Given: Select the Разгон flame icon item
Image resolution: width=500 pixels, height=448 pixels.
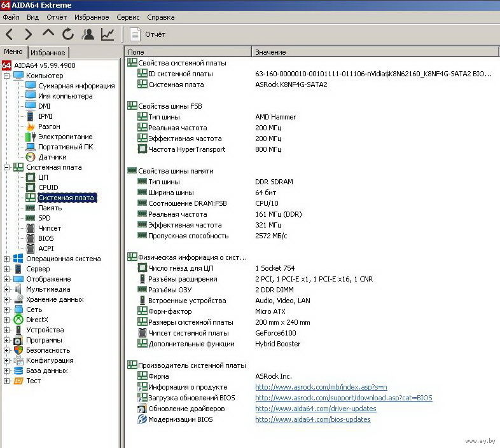Looking at the screenshot, I should tap(48, 126).
